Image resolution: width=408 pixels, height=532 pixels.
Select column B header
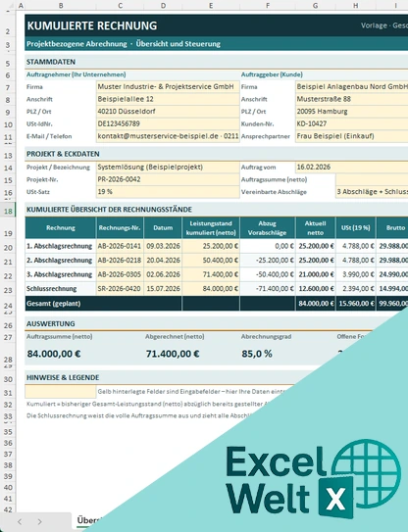click(61, 6)
